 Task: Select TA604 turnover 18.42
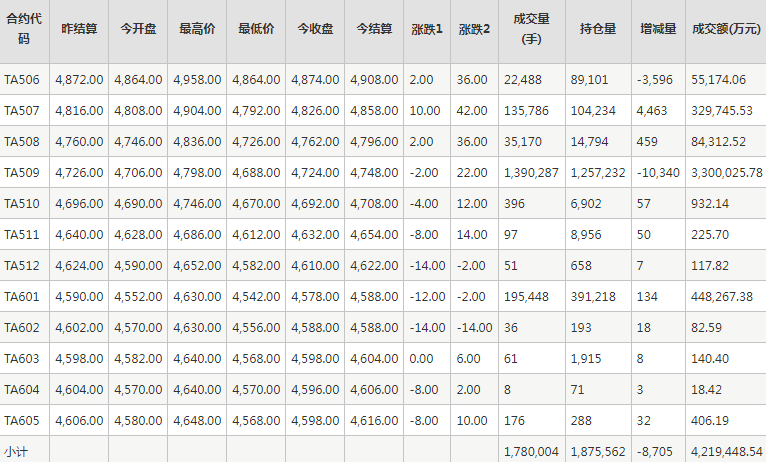(x=706, y=390)
